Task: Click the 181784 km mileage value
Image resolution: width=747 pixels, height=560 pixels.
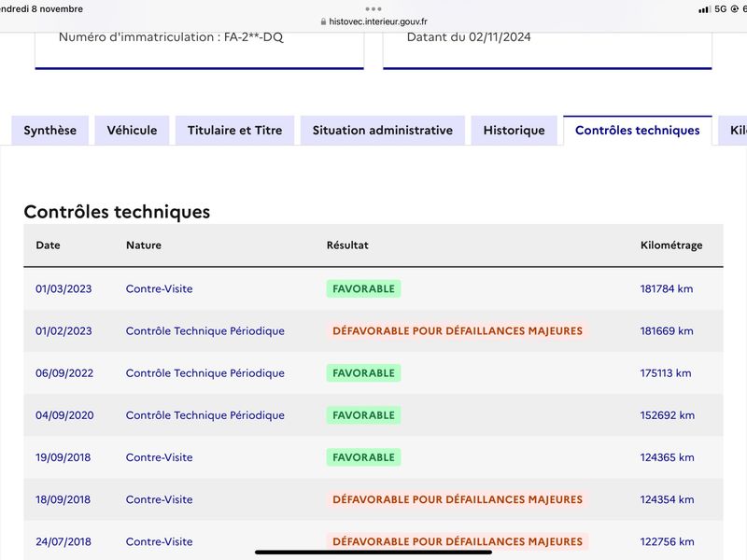Action: [667, 288]
